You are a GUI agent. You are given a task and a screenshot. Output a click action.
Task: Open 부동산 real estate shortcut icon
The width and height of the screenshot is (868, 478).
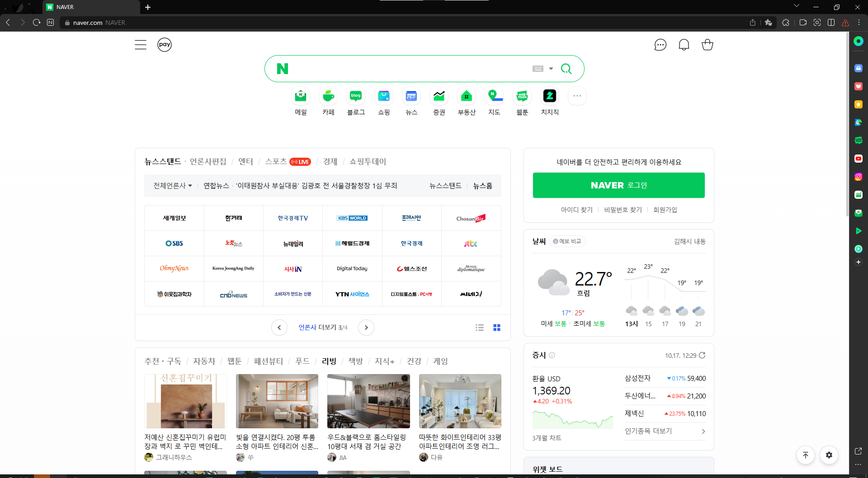[467, 96]
